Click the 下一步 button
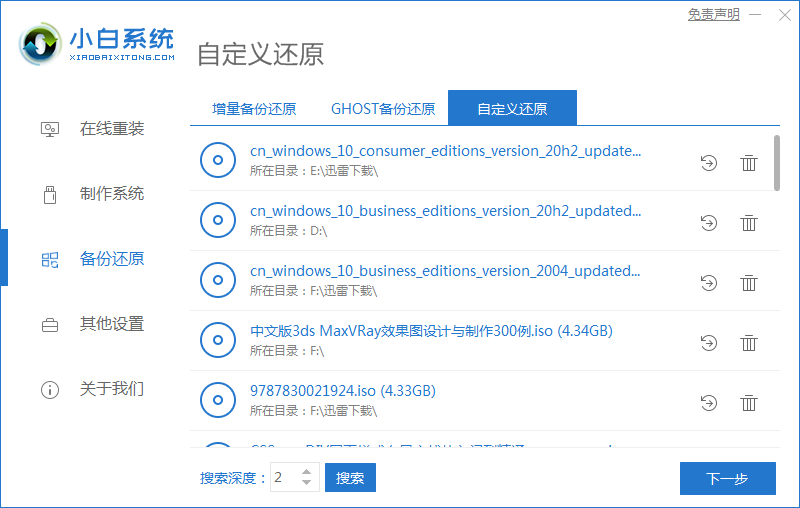 [727, 479]
